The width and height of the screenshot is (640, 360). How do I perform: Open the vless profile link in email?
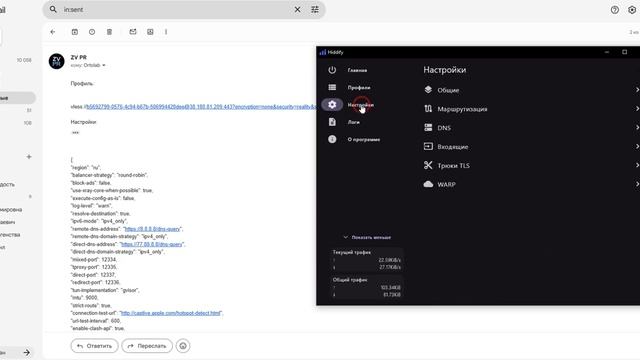(201, 107)
